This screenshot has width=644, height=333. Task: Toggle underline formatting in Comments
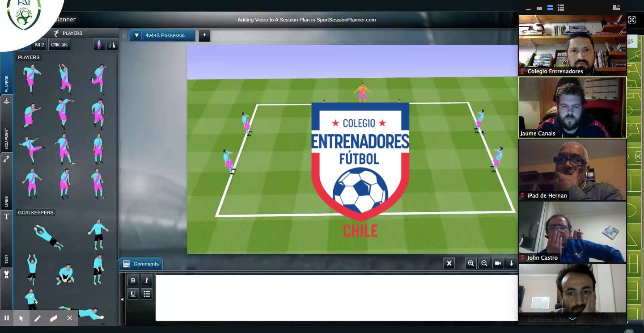point(133,294)
